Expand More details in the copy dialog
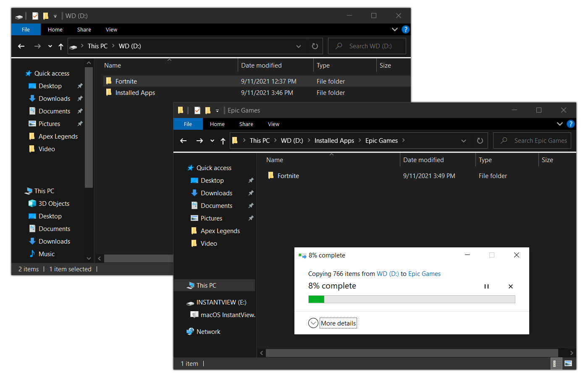 (338, 323)
